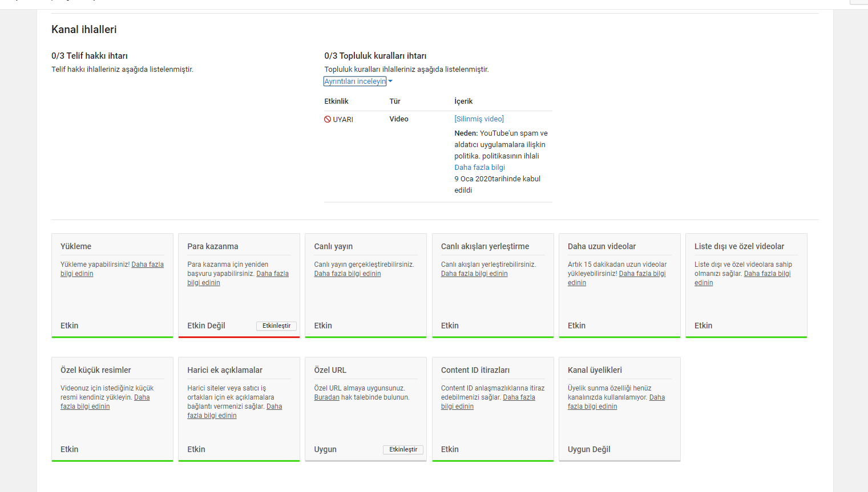Click the Yükleme card title
Image resolution: width=868 pixels, height=492 pixels.
click(x=76, y=246)
